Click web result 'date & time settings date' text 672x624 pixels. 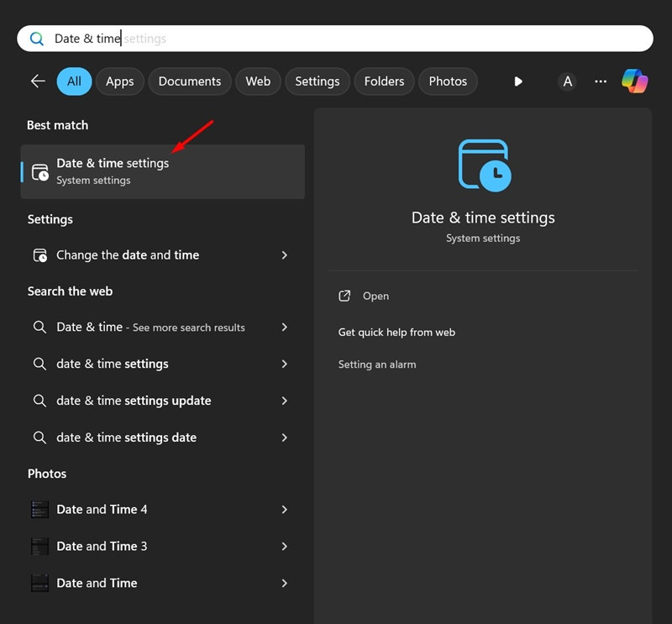[x=127, y=438]
